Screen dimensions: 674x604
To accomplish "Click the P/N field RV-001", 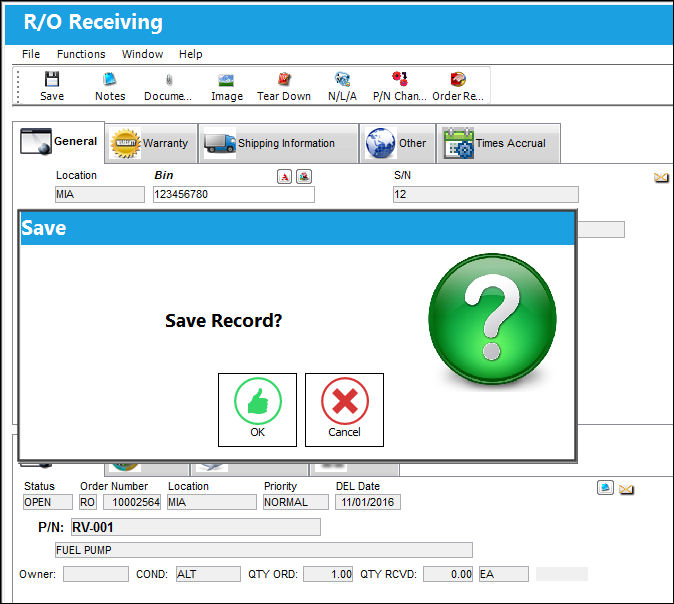I will click(196, 527).
